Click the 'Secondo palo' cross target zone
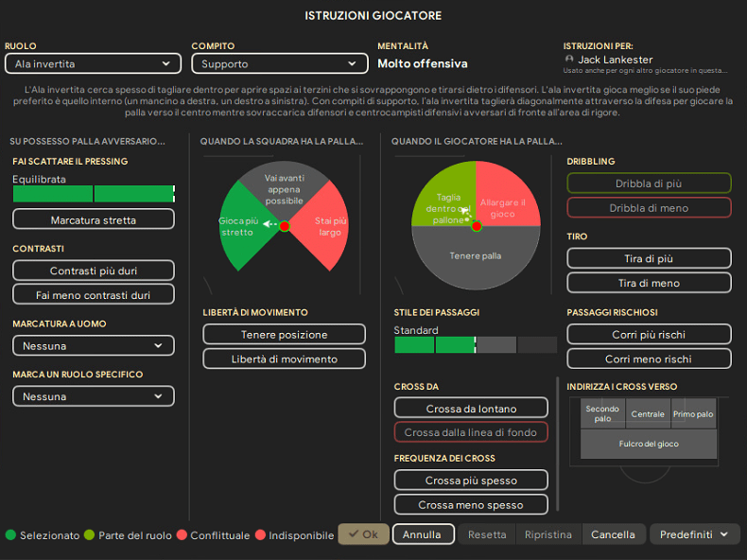Screen dimensions: 747x560 [602, 414]
